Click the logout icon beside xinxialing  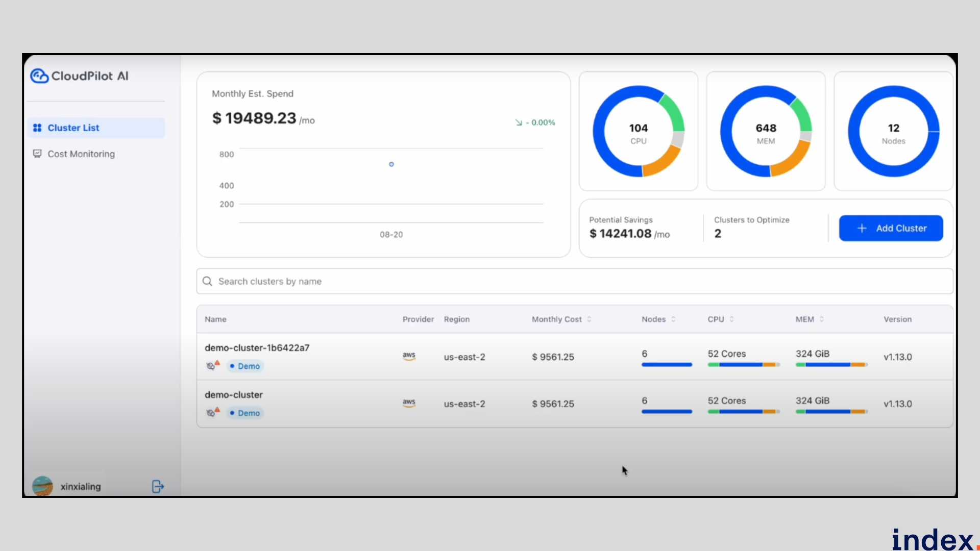(x=158, y=486)
